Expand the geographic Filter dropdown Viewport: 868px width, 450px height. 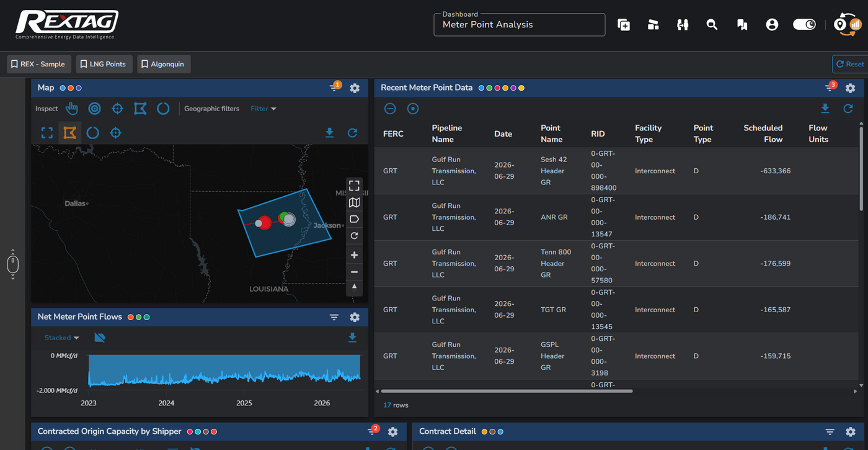[x=263, y=109]
